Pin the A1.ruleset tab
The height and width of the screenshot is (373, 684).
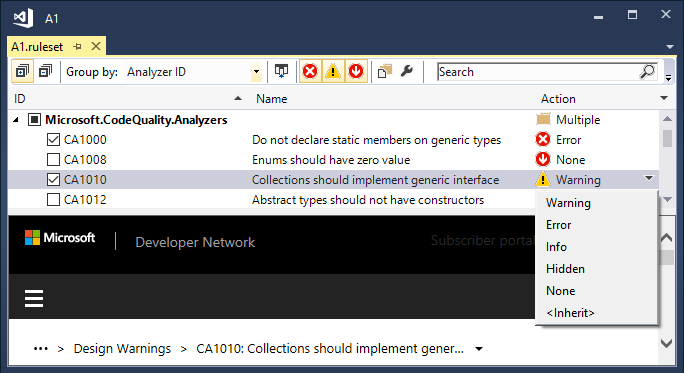(78, 46)
